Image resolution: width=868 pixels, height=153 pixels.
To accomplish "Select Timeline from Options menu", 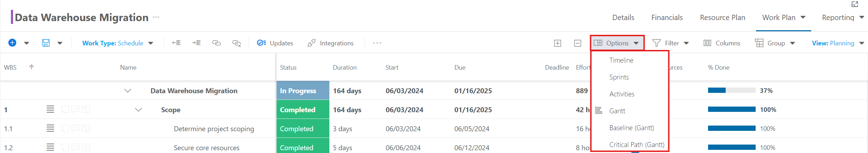I will coord(621,60).
